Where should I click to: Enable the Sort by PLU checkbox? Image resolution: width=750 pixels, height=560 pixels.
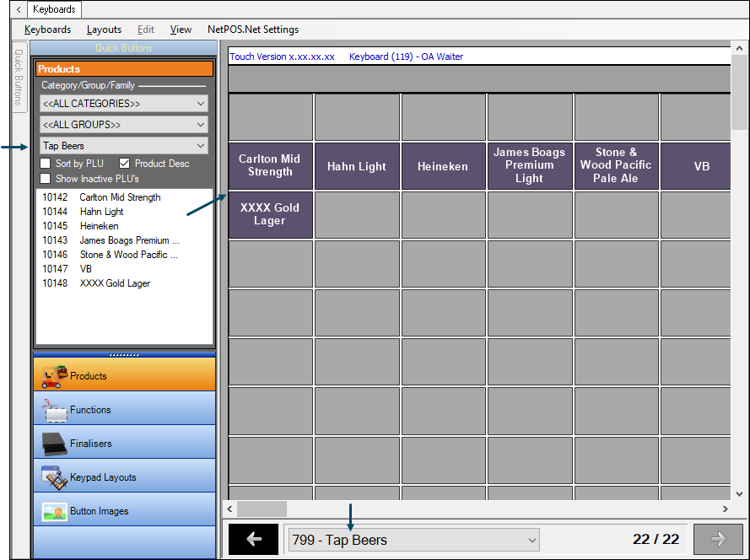click(x=46, y=164)
